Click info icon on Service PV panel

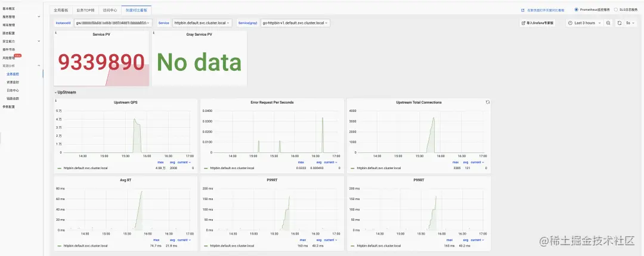[55, 32]
